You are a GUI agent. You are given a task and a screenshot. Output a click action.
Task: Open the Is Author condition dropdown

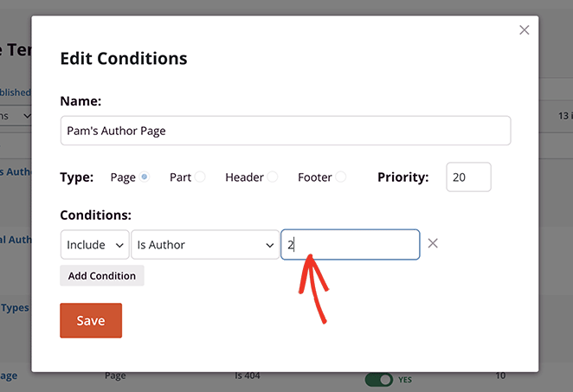(204, 245)
